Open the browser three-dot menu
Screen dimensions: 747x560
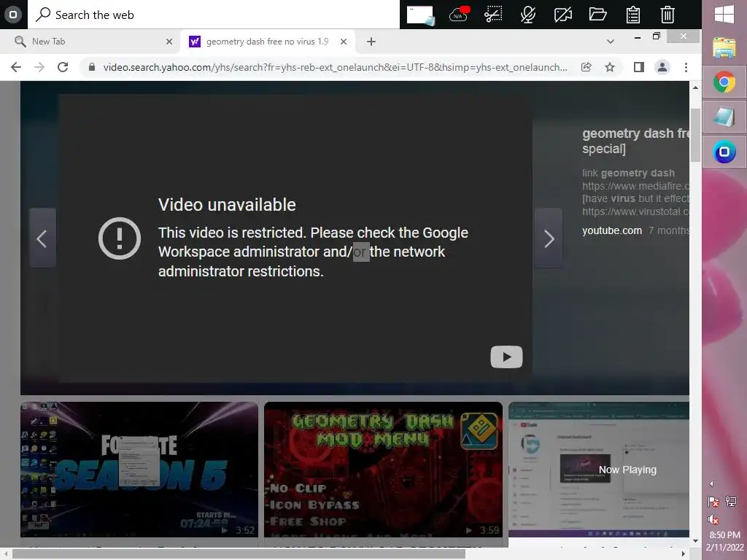pos(686,67)
